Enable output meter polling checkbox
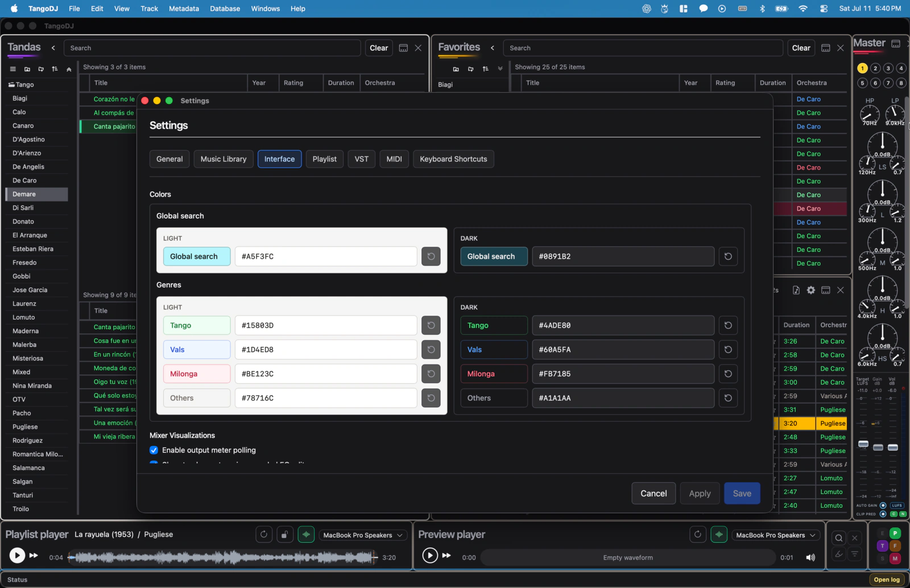 [154, 450]
